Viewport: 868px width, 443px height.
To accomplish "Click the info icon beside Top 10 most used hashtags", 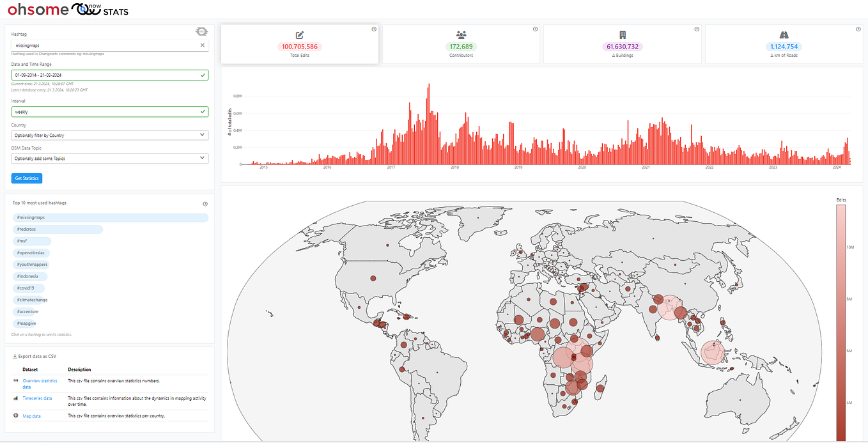I will click(205, 203).
